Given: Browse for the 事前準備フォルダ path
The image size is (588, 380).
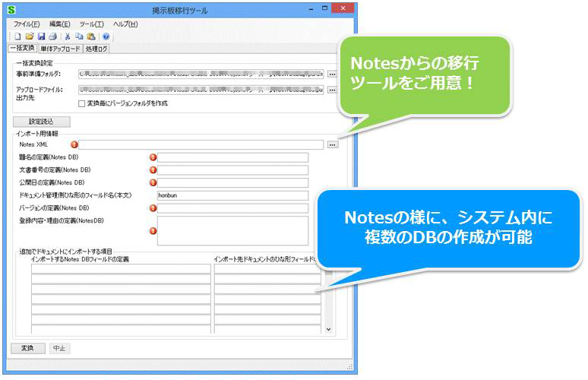Looking at the screenshot, I should point(332,74).
